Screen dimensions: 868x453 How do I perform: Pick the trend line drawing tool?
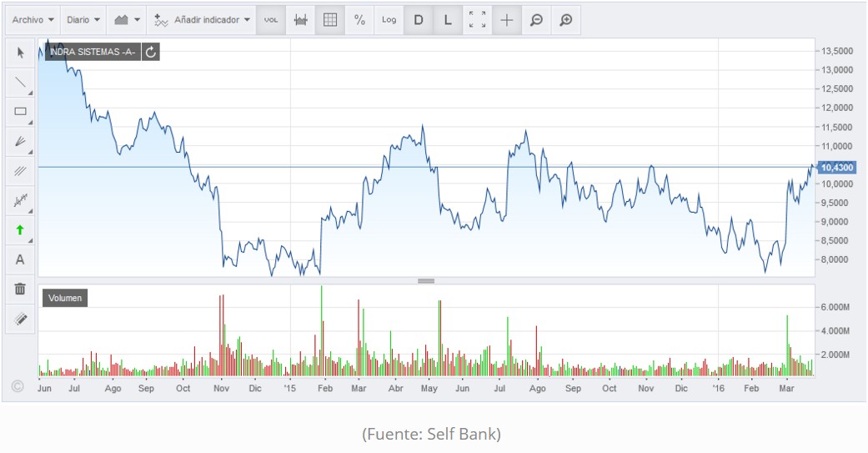(21, 83)
